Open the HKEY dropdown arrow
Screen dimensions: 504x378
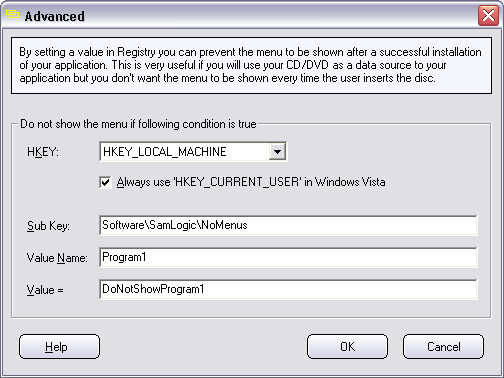click(x=277, y=152)
